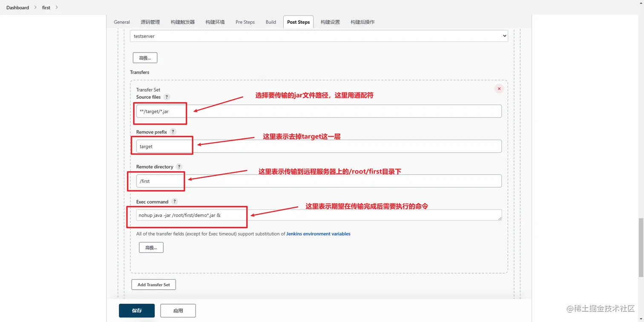The width and height of the screenshot is (644, 322).
Task: Switch to the 源码管理 tab
Action: click(x=150, y=22)
